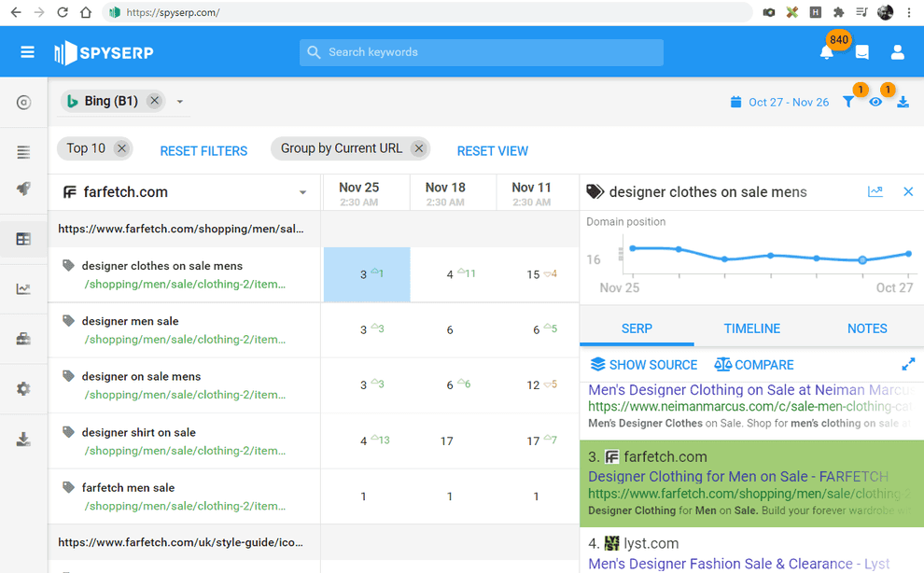Viewport: 924px width, 573px height.
Task: Click the Search keywords input field
Action: 481,52
